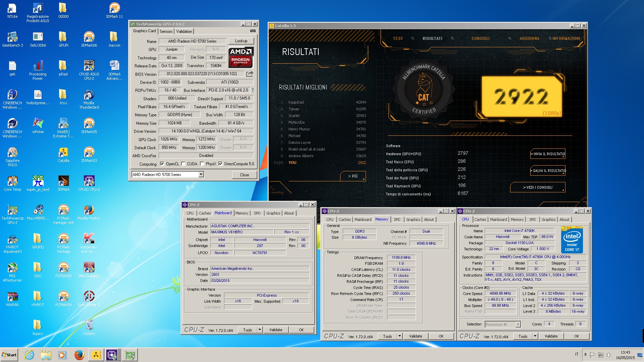
Task: Open Tools dropdown arrow in Memory CPU-Z window
Action: (399, 336)
